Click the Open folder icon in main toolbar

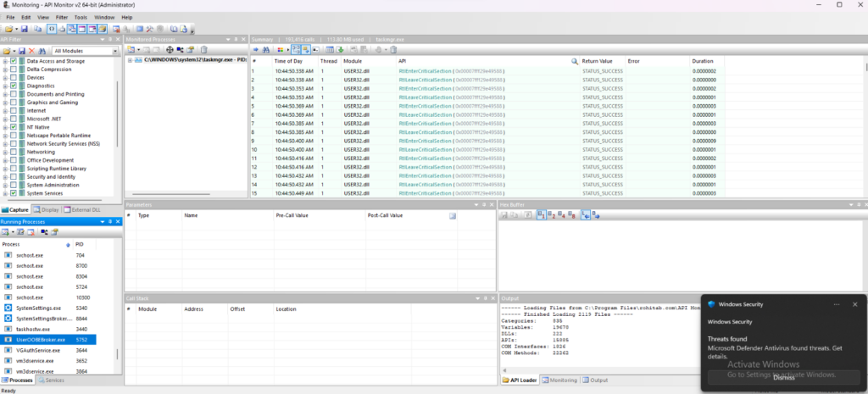coord(8,29)
